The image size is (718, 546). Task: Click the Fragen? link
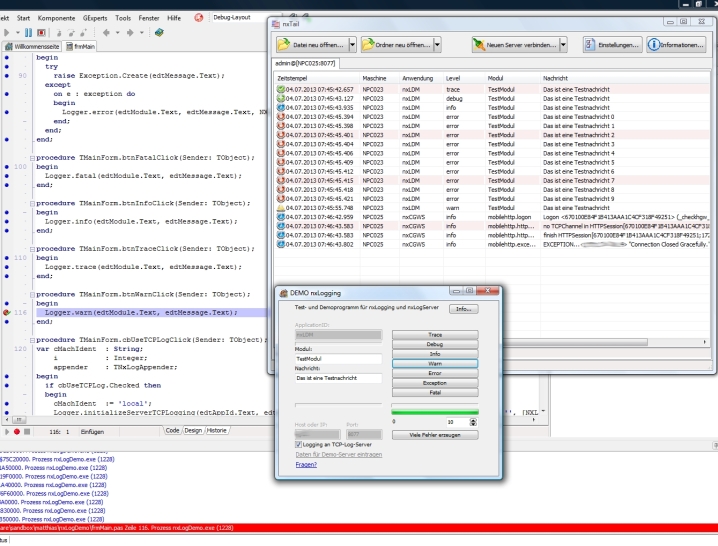308,464
